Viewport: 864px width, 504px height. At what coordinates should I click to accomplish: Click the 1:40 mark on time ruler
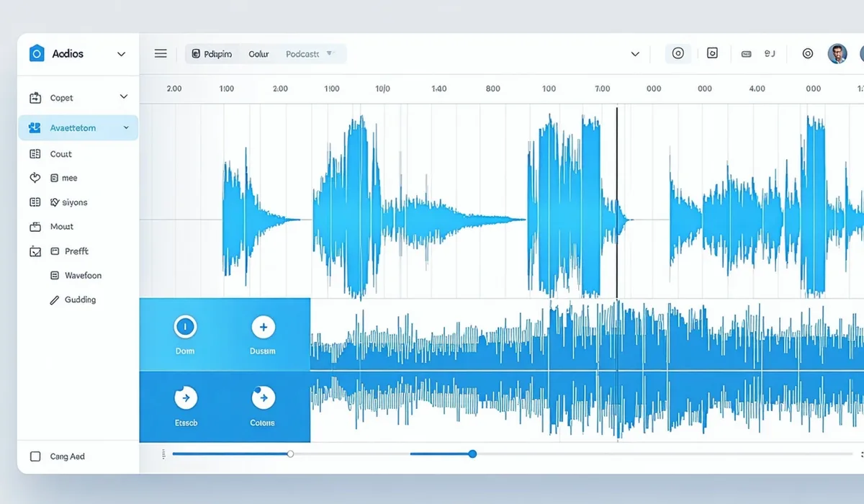pos(438,89)
